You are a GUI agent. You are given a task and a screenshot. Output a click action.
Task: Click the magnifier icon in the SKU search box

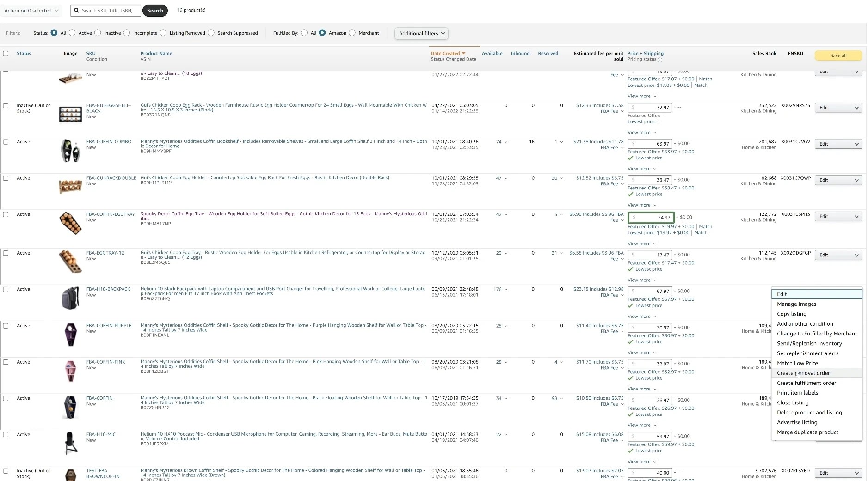click(x=77, y=10)
